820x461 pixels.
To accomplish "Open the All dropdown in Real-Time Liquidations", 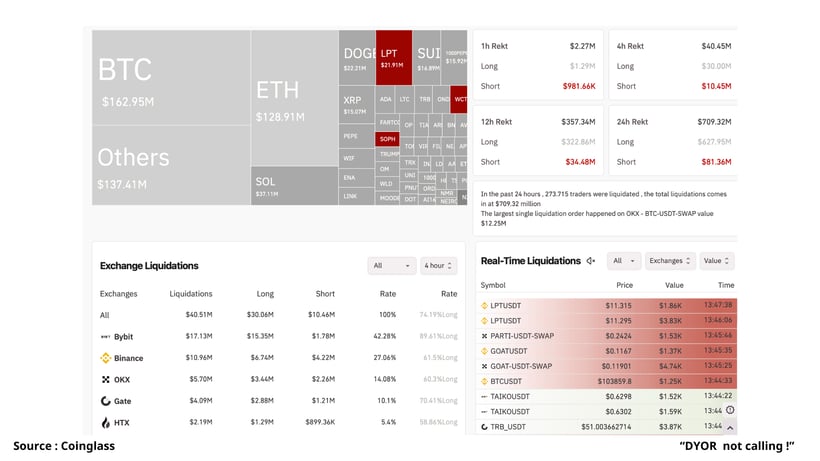I will (624, 261).
